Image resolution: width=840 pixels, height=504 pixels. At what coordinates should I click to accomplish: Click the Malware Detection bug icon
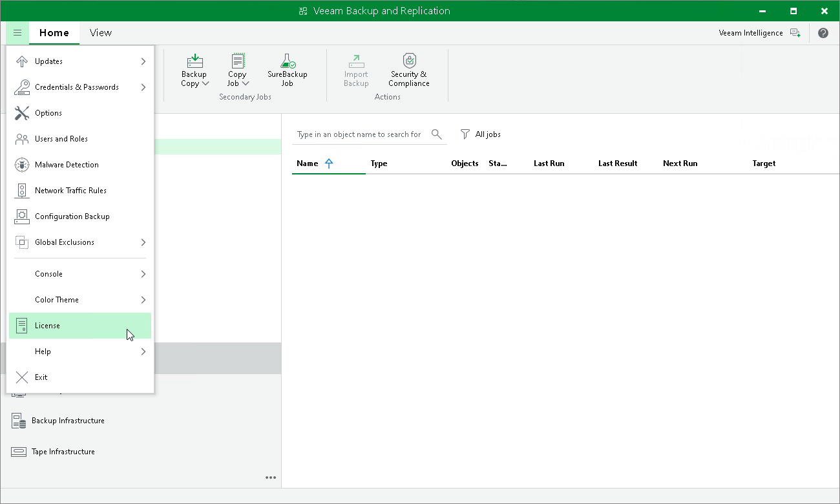[22, 165]
